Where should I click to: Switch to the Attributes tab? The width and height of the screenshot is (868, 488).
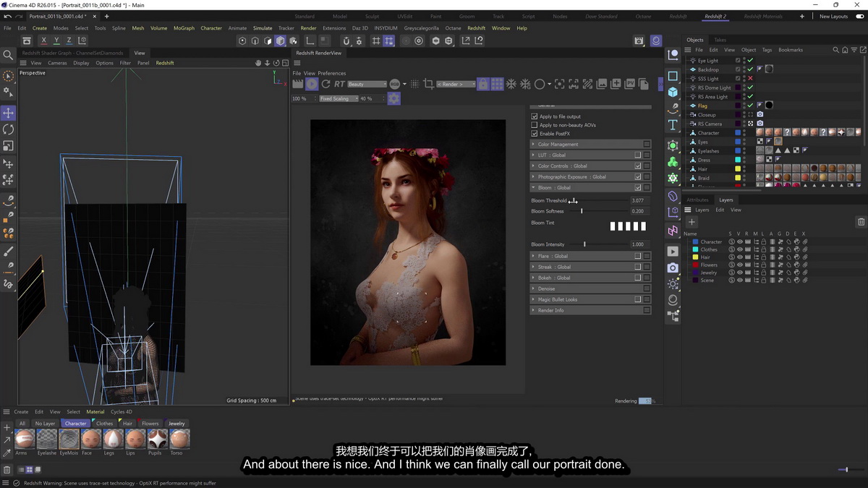pos(697,200)
